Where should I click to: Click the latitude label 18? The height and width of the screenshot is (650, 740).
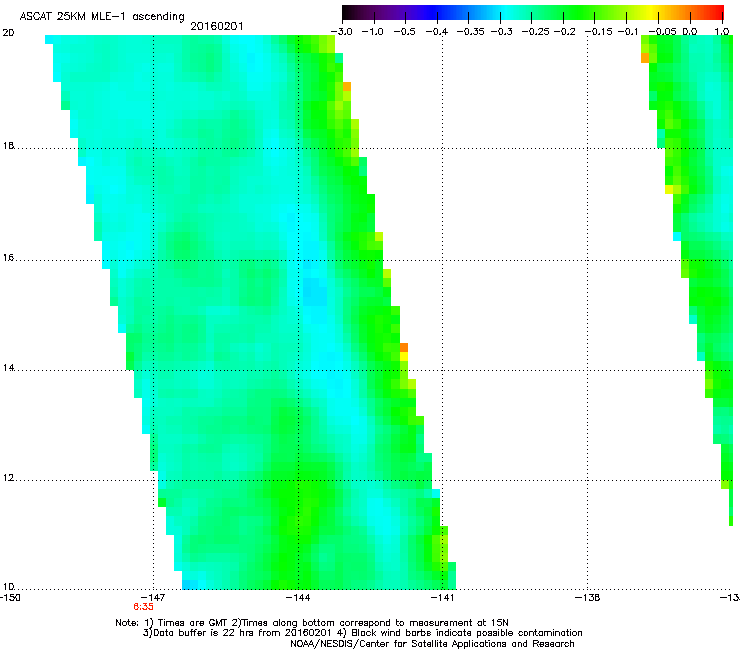(8, 146)
